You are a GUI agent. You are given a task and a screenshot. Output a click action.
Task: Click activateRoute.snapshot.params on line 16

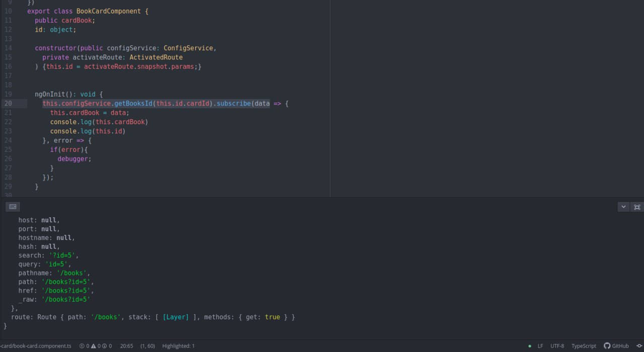[139, 67]
